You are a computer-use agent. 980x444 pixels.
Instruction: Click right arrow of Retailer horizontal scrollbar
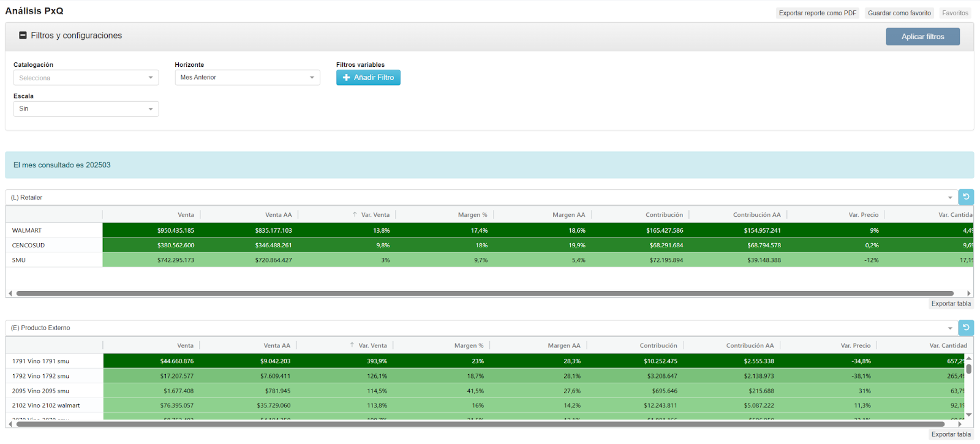click(x=968, y=293)
